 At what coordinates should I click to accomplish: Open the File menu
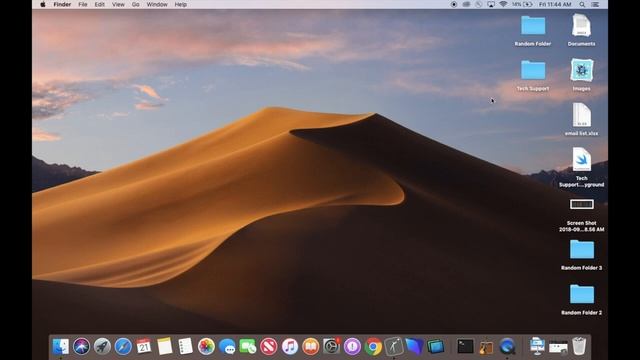(x=83, y=4)
